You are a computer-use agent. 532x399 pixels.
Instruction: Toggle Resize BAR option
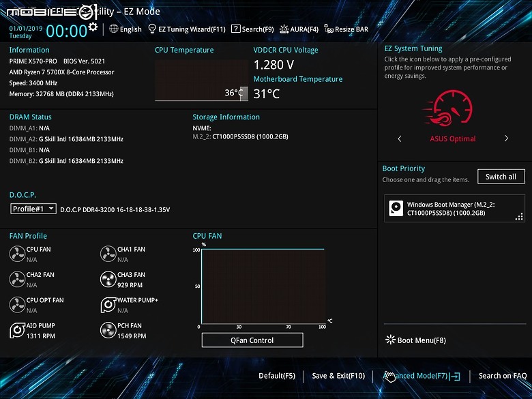tap(346, 29)
